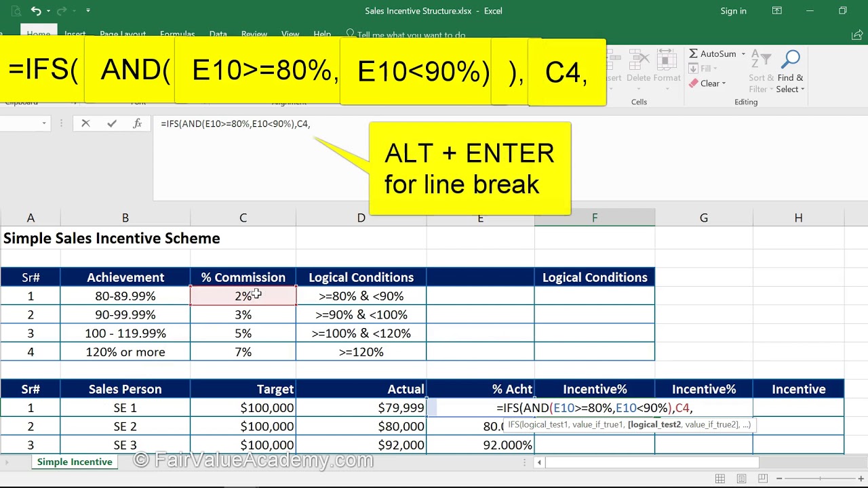Image resolution: width=868 pixels, height=488 pixels.
Task: Switch to Normal view in status bar
Action: point(720,479)
